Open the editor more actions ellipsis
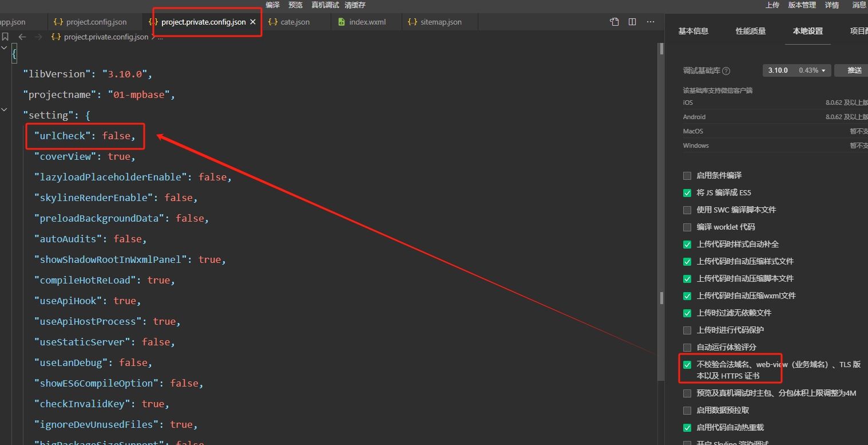The width and height of the screenshot is (868, 445). point(651,22)
